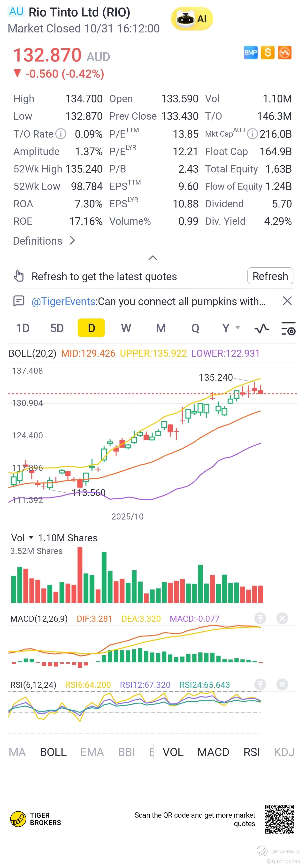Tap the DIF:3.281 MACD value
Viewport: 306px width, 868px height.
pos(94,619)
